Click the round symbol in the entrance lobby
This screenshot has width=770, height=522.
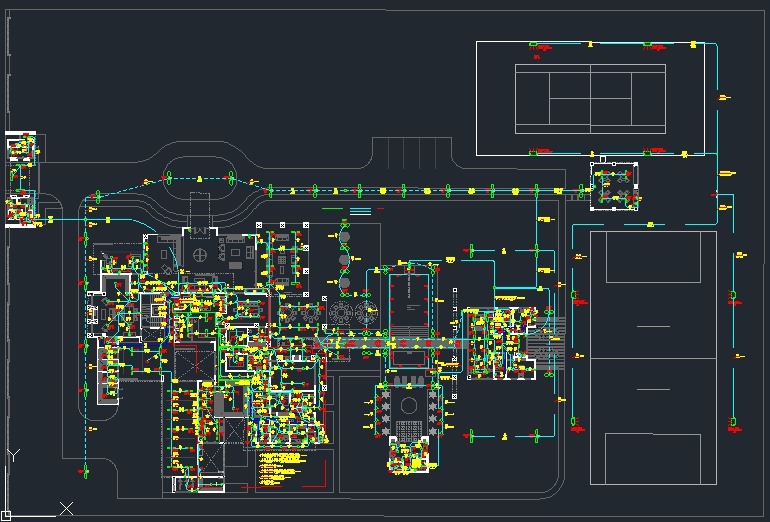199,255
